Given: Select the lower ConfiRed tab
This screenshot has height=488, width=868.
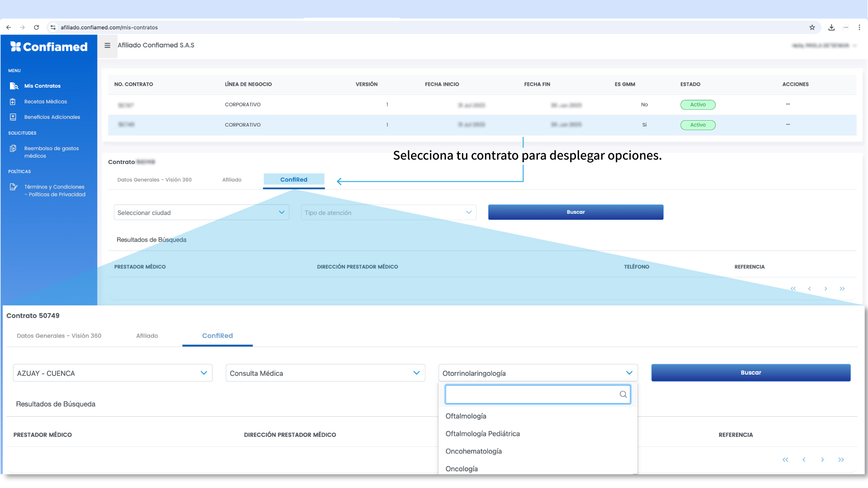Looking at the screenshot, I should 217,336.
